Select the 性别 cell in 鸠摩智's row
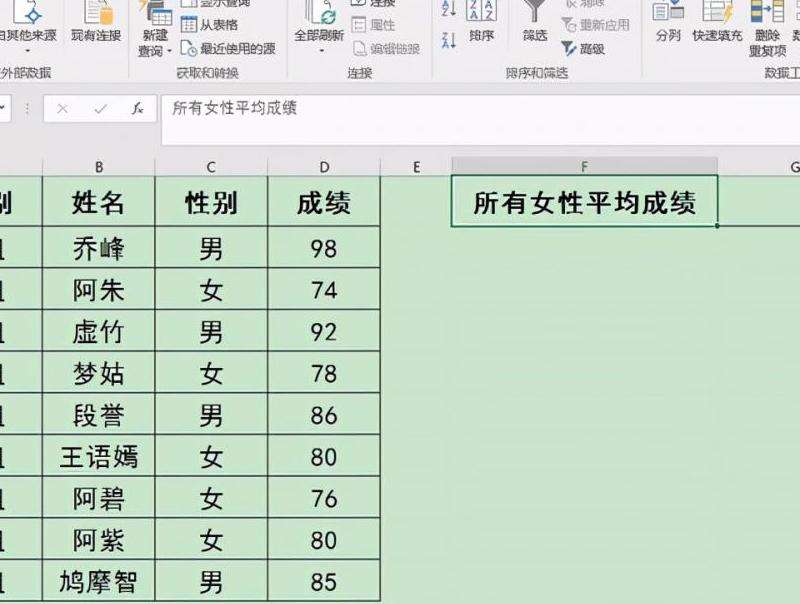 (x=211, y=582)
